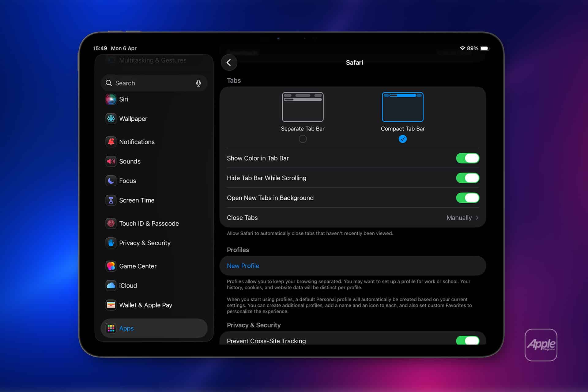The image size is (588, 392).
Task: Tap the Manually value text
Action: tap(459, 218)
